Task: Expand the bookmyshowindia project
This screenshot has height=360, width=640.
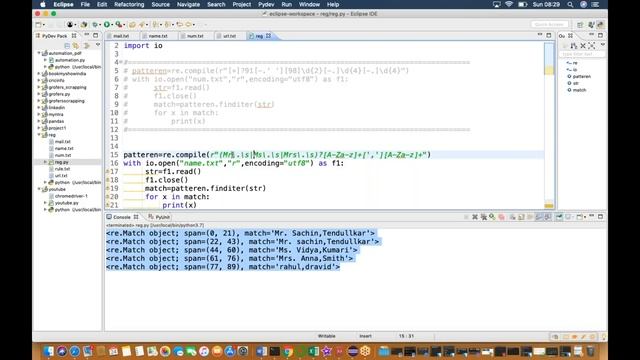Action: click(x=40, y=74)
